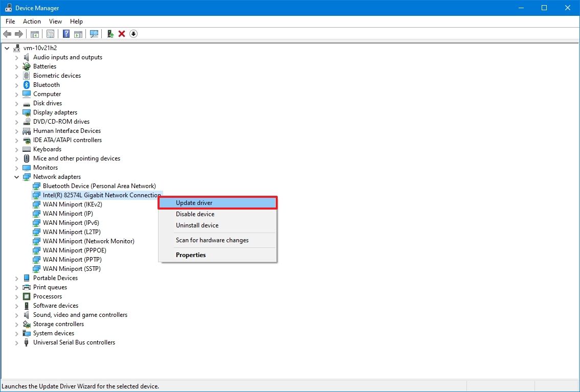Click Disable device in the context menu
Viewport: 580px width, 392px height.
(x=195, y=214)
